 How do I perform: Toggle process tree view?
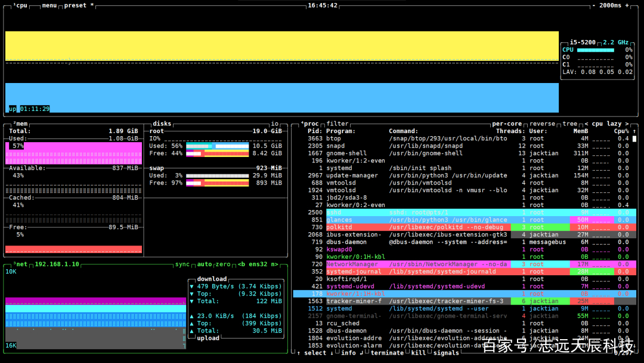click(x=569, y=124)
